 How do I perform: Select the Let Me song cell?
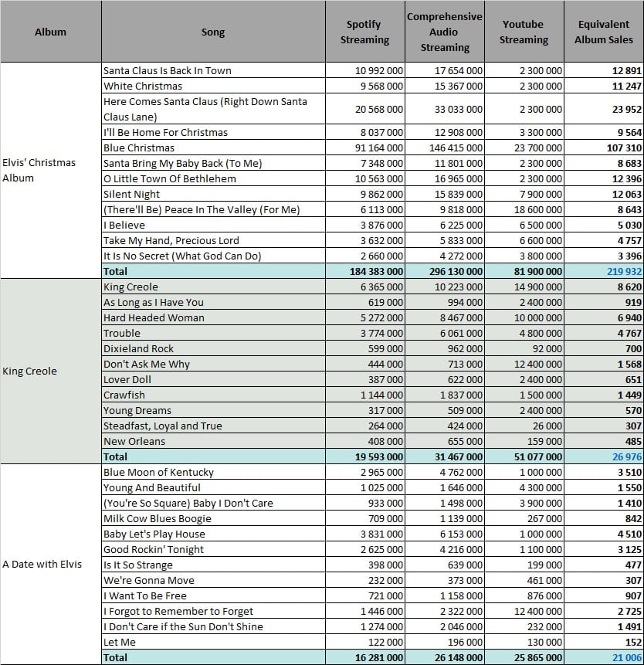click(x=213, y=642)
